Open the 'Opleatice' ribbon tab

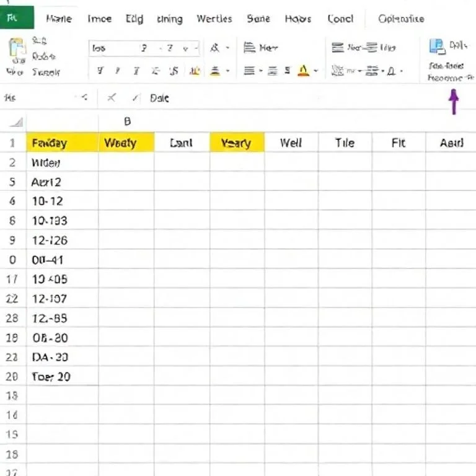pyautogui.click(x=401, y=19)
